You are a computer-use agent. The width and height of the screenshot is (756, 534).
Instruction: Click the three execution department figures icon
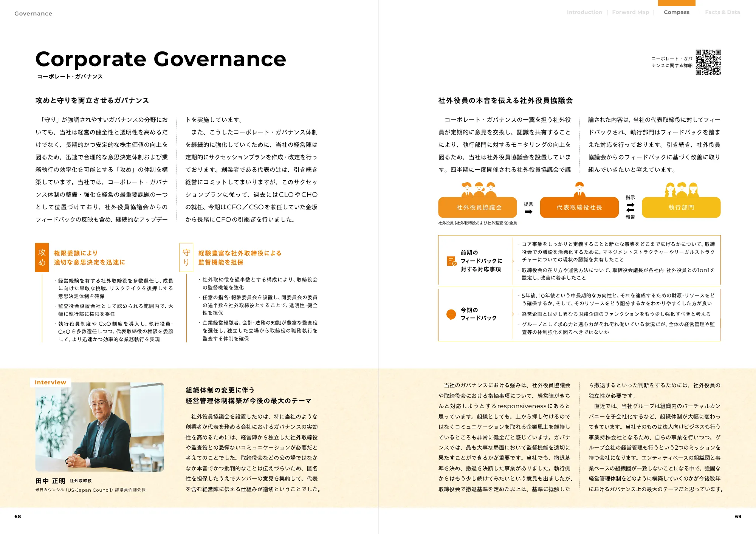(x=681, y=189)
